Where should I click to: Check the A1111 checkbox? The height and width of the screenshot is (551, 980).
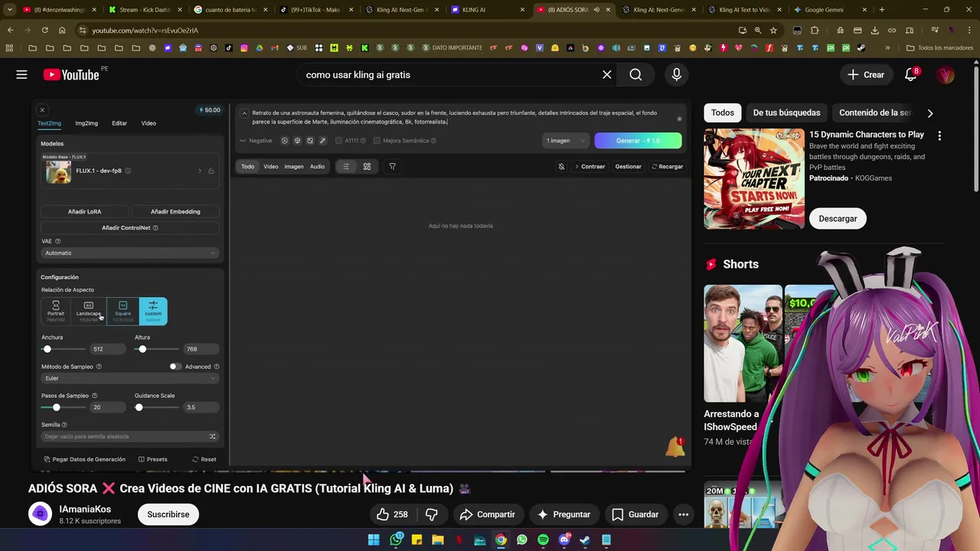(338, 141)
